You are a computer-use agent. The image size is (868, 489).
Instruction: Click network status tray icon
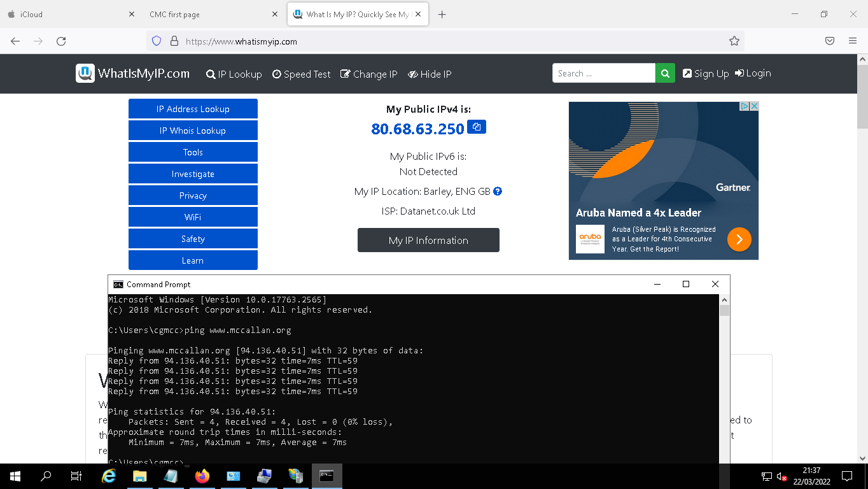[x=767, y=476]
